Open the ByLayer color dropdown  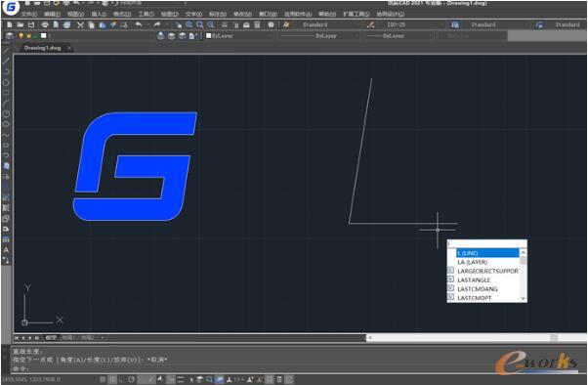[239, 36]
